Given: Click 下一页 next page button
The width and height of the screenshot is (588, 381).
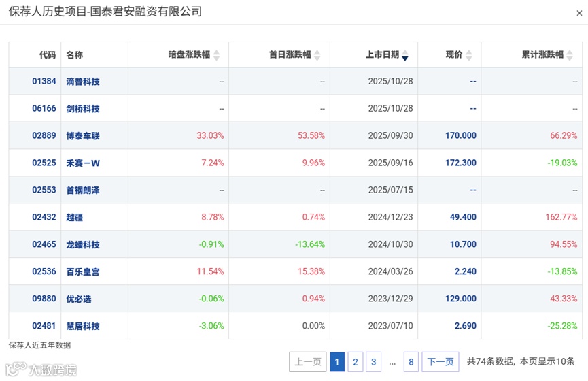Looking at the screenshot, I should click(x=440, y=362).
